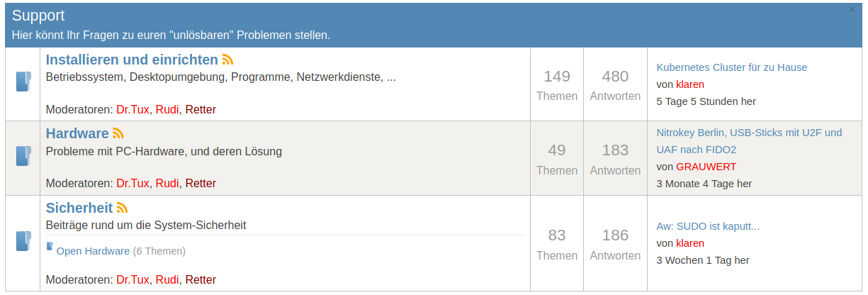Click small folder icon beside Open Hardware
Viewport: 868px width, 295px height.
tap(50, 247)
